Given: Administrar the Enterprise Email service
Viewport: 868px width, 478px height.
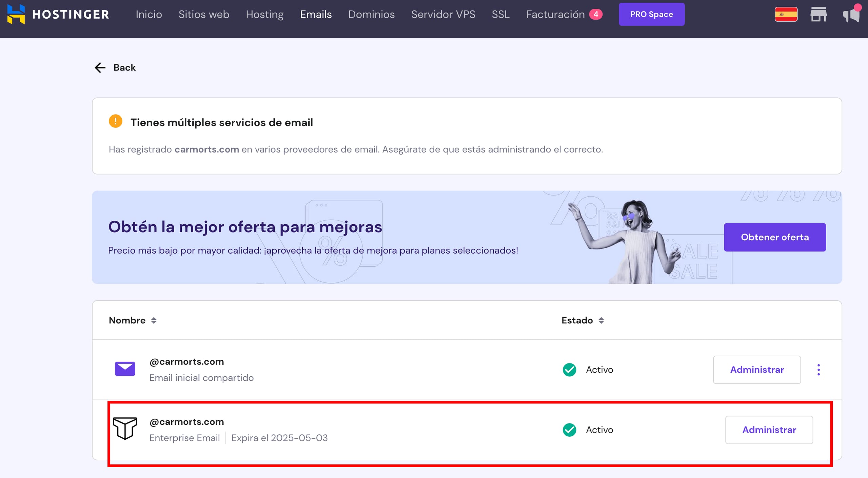Looking at the screenshot, I should [769, 430].
